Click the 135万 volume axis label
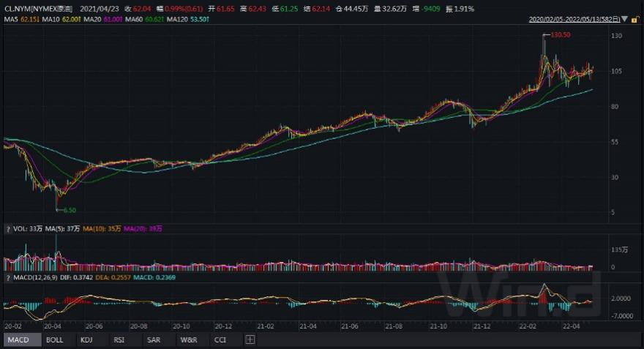 [x=619, y=249]
